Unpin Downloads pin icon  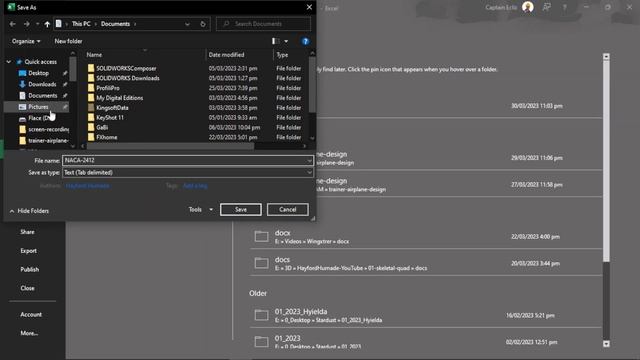[x=65, y=84]
